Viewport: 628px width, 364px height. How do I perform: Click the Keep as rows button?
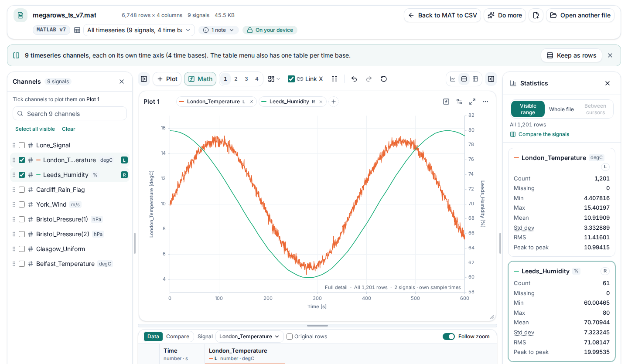(571, 55)
